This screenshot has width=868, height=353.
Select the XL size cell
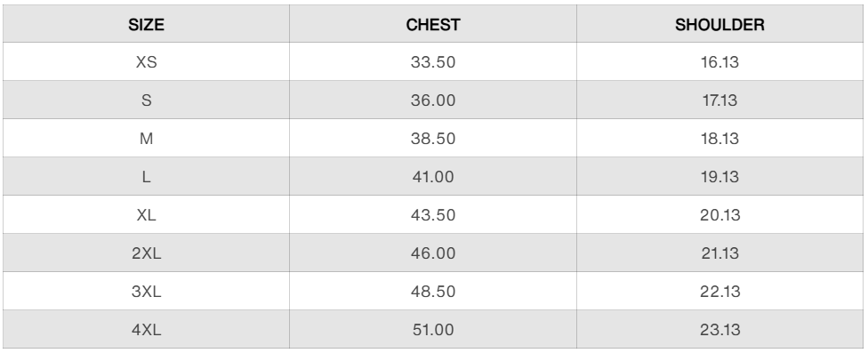tap(146, 214)
